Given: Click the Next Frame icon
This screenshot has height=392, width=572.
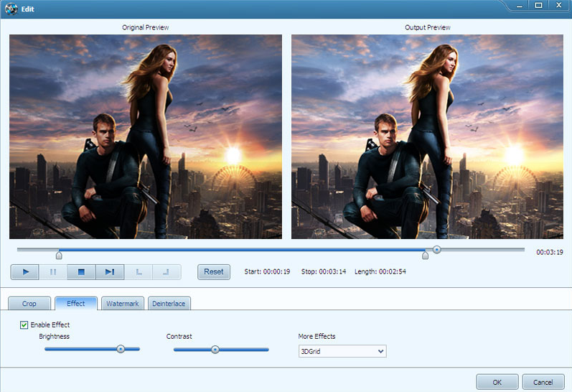Looking at the screenshot, I should (110, 272).
